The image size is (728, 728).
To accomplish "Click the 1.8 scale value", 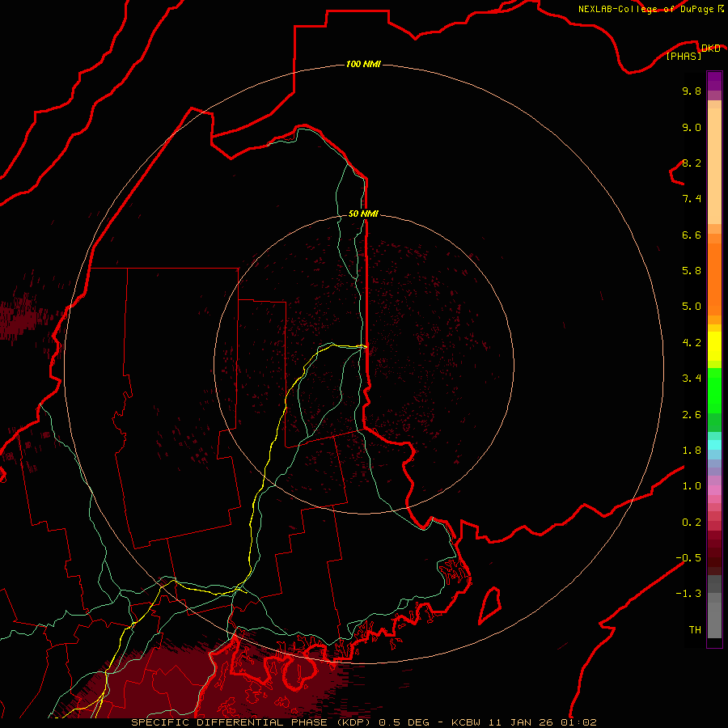I will coord(692,451).
